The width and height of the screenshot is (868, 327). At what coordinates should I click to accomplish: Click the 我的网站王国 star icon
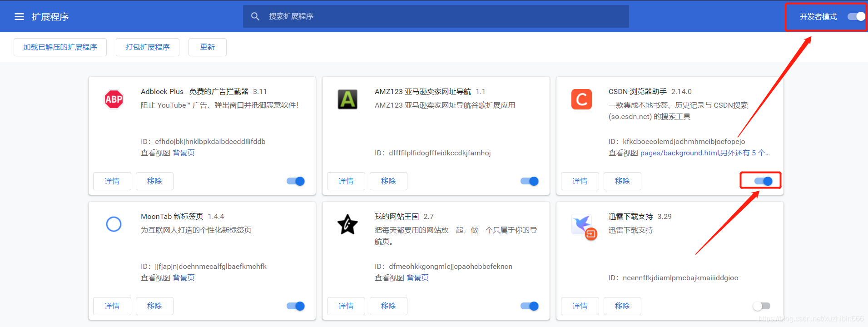[x=347, y=224]
